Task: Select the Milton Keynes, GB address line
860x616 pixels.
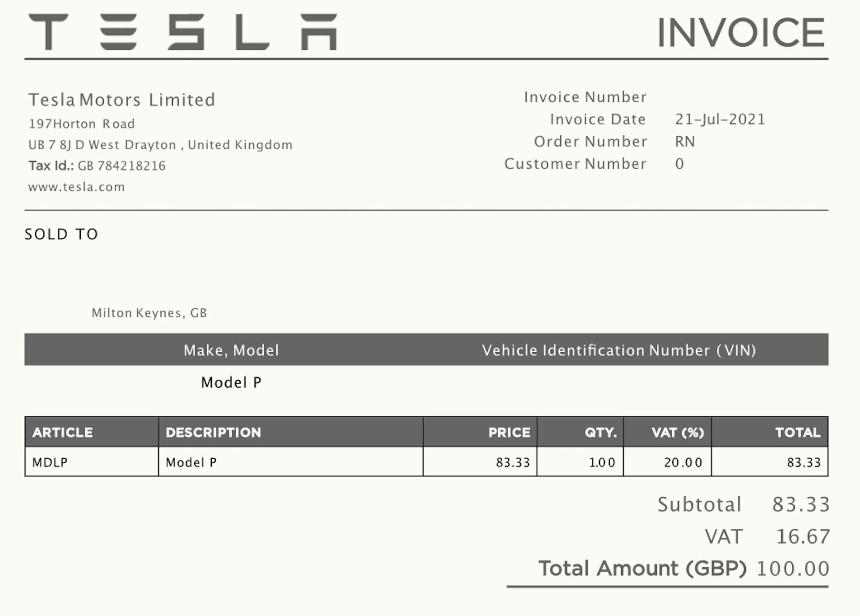Action: click(x=149, y=313)
